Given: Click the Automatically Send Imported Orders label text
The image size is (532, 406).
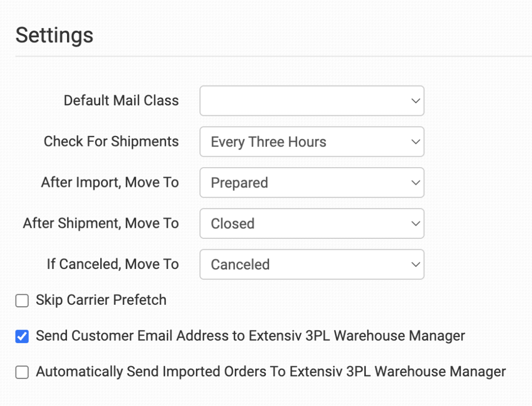Looking at the screenshot, I should (271, 372).
